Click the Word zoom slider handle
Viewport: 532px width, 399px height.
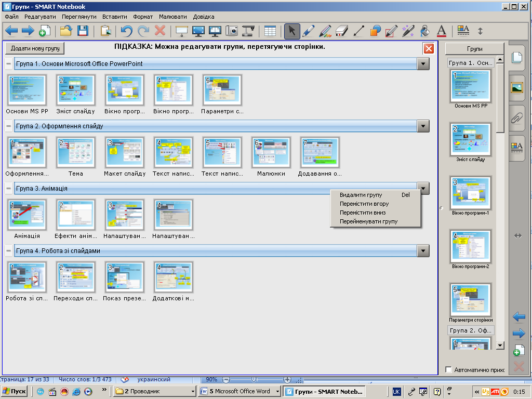tap(254, 379)
